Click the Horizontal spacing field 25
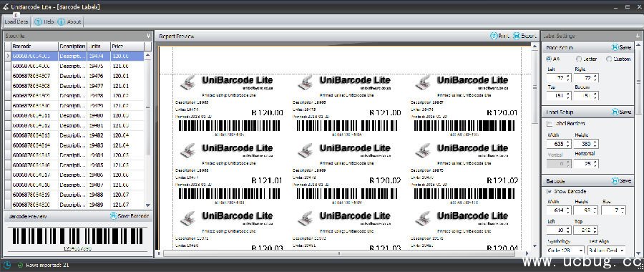 click(x=585, y=163)
